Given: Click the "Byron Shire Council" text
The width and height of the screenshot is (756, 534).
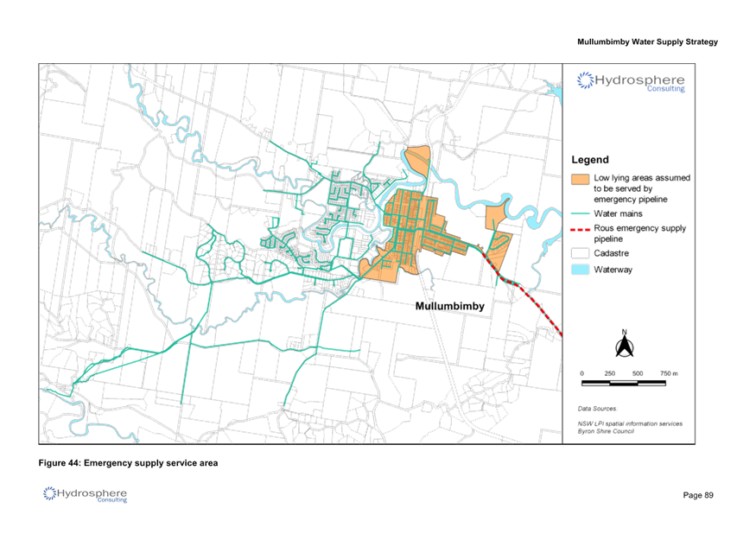Looking at the screenshot, I should tap(606, 431).
